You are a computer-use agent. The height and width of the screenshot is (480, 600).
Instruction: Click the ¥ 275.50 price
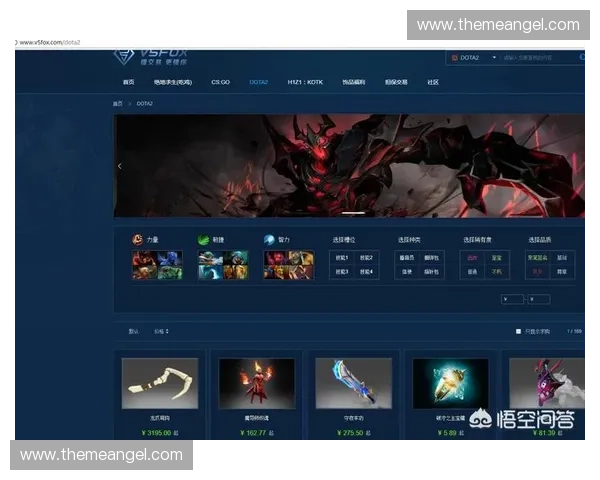350,433
